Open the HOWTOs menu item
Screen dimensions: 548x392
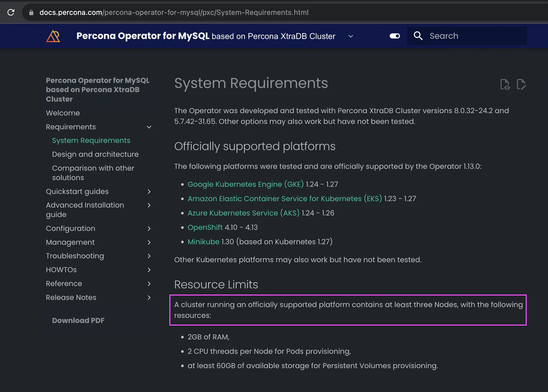coord(61,270)
